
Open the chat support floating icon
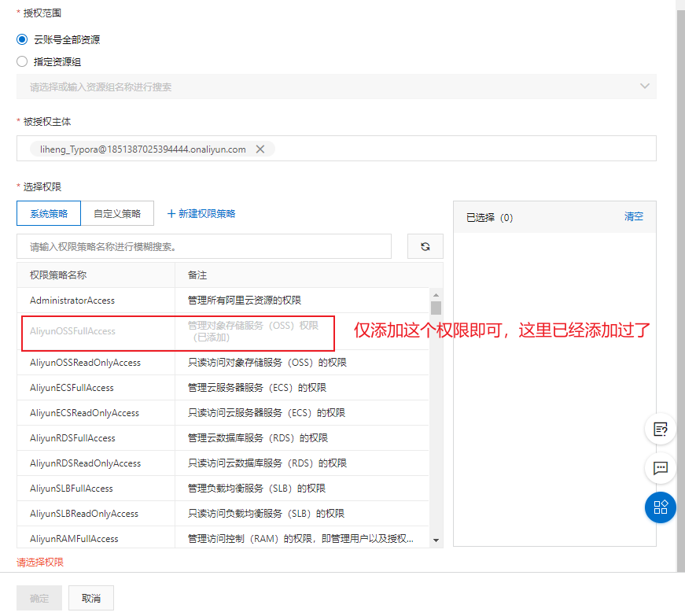[660, 468]
